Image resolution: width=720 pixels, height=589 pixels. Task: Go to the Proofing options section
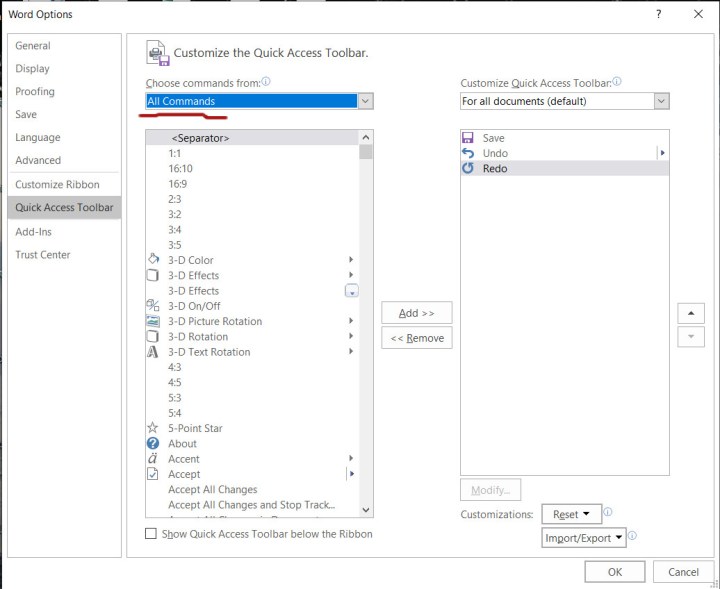(35, 92)
